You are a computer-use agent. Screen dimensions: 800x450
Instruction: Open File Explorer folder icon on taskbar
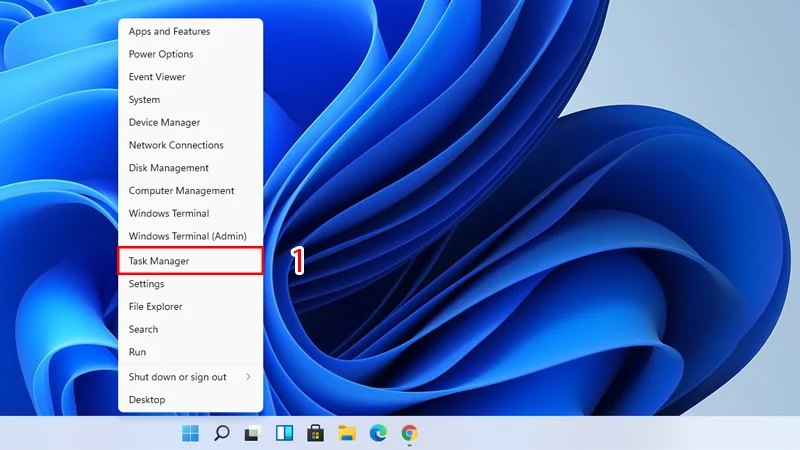(x=347, y=433)
